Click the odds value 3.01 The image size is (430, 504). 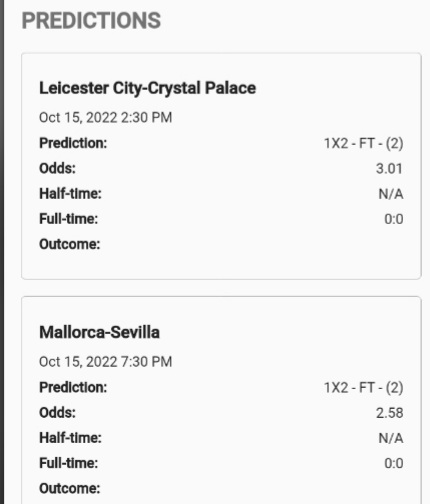389,169
